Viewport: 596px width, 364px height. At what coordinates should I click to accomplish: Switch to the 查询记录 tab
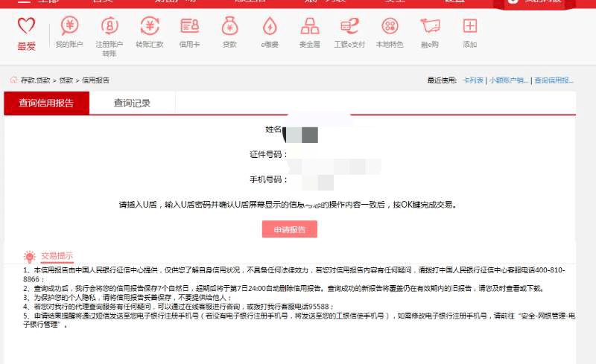(x=132, y=103)
